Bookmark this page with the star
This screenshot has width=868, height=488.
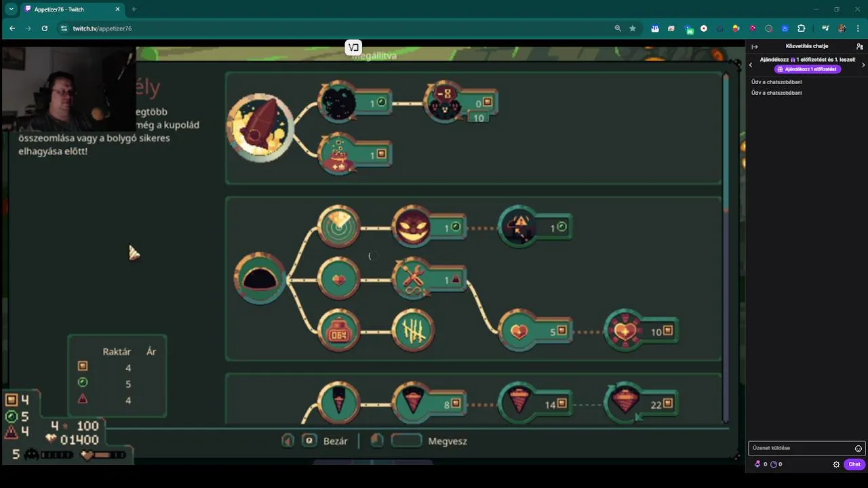[633, 28]
